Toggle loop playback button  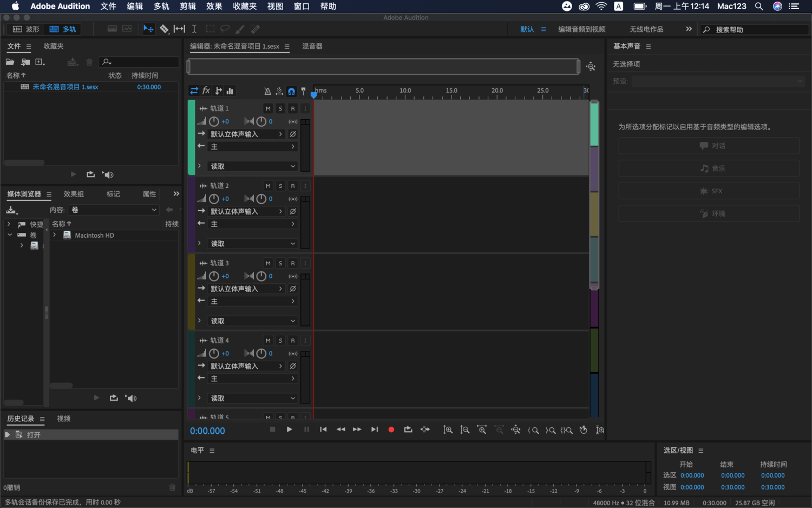(408, 429)
